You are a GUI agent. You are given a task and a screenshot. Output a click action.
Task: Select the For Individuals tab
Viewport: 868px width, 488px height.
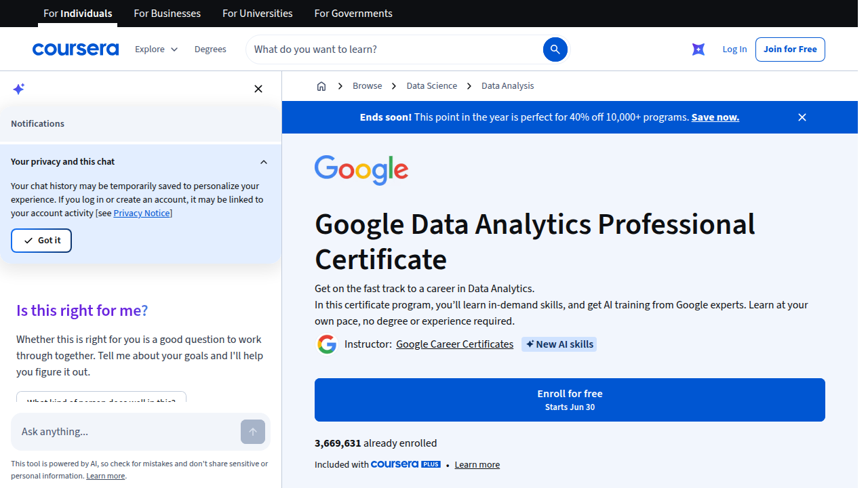click(78, 14)
